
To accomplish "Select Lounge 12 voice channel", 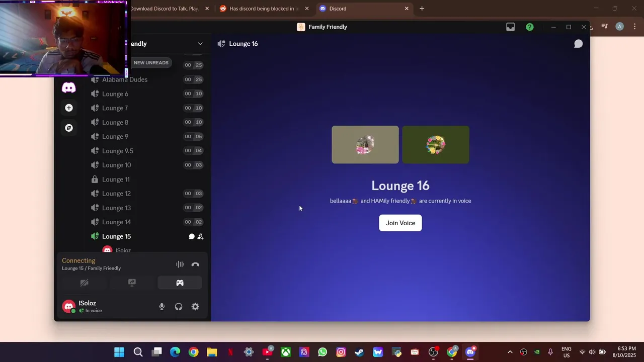I will [x=147, y=194].
